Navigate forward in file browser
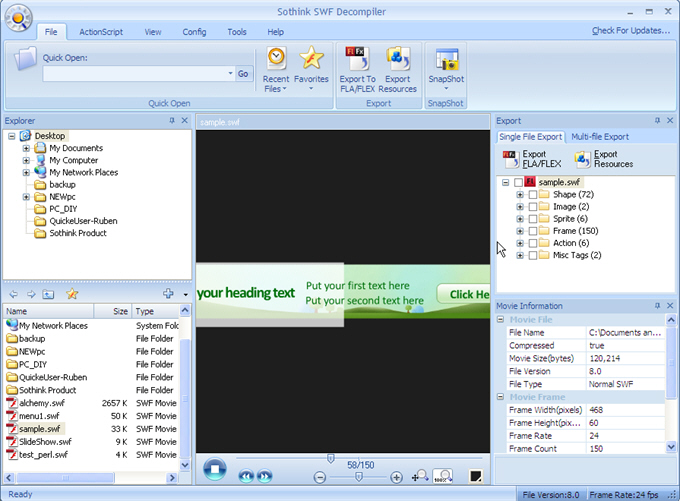 click(x=31, y=294)
